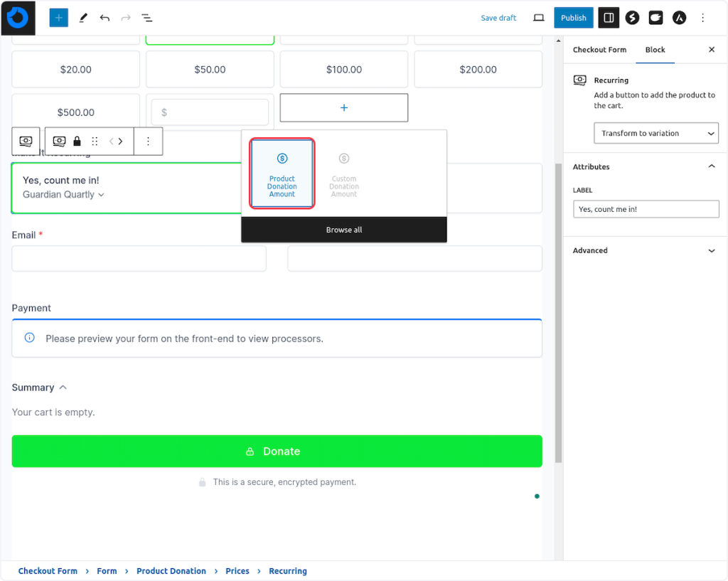Click the Browse all button

click(344, 230)
